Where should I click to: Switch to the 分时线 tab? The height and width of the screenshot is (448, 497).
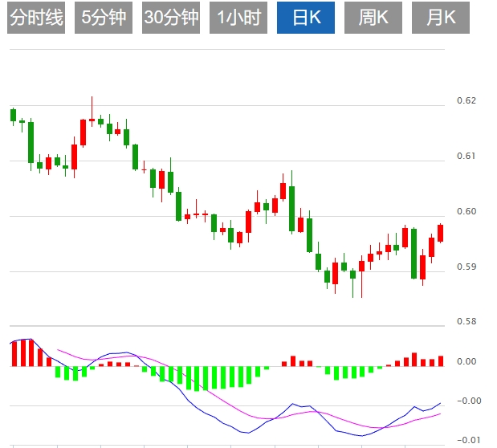[36, 18]
